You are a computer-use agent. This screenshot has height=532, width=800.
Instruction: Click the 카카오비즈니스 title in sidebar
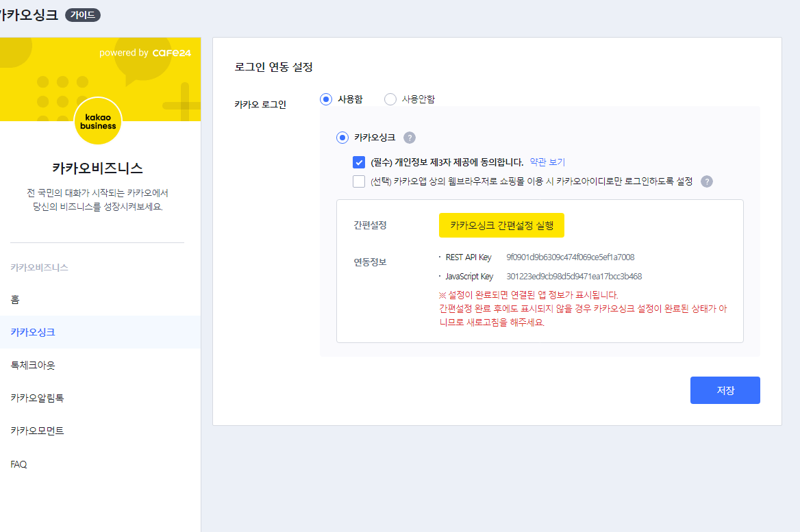[x=97, y=168]
